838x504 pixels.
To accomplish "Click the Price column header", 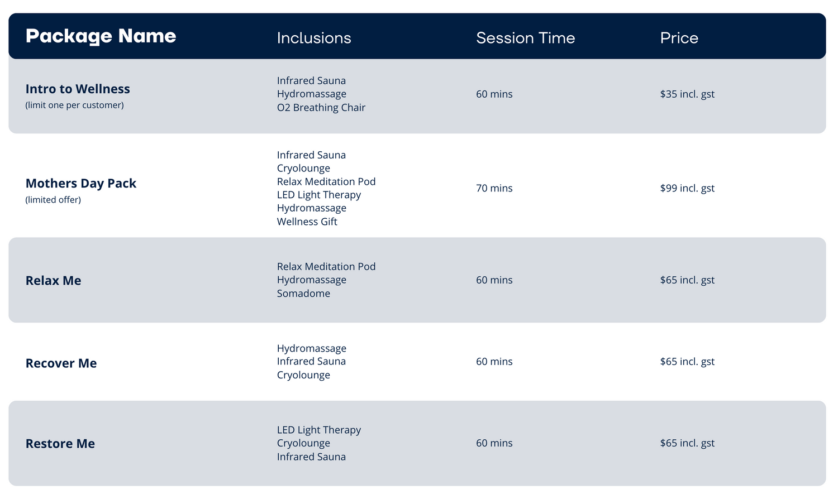I will click(679, 38).
